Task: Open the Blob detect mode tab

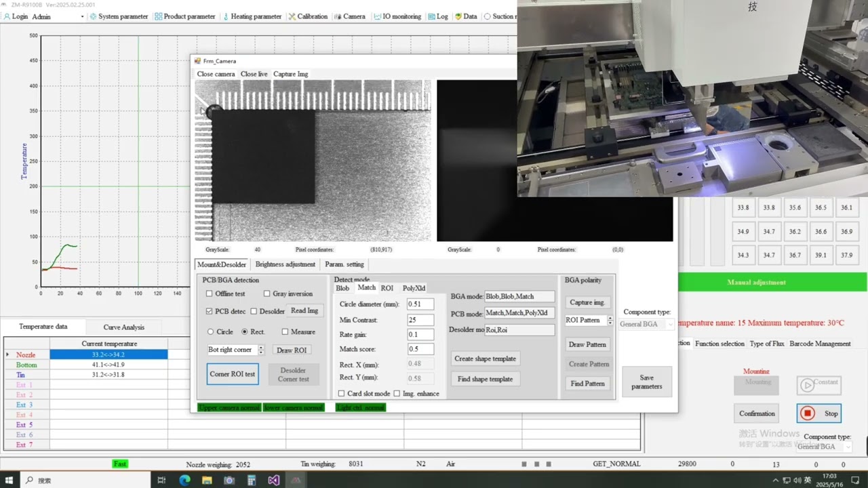Action: coord(342,288)
